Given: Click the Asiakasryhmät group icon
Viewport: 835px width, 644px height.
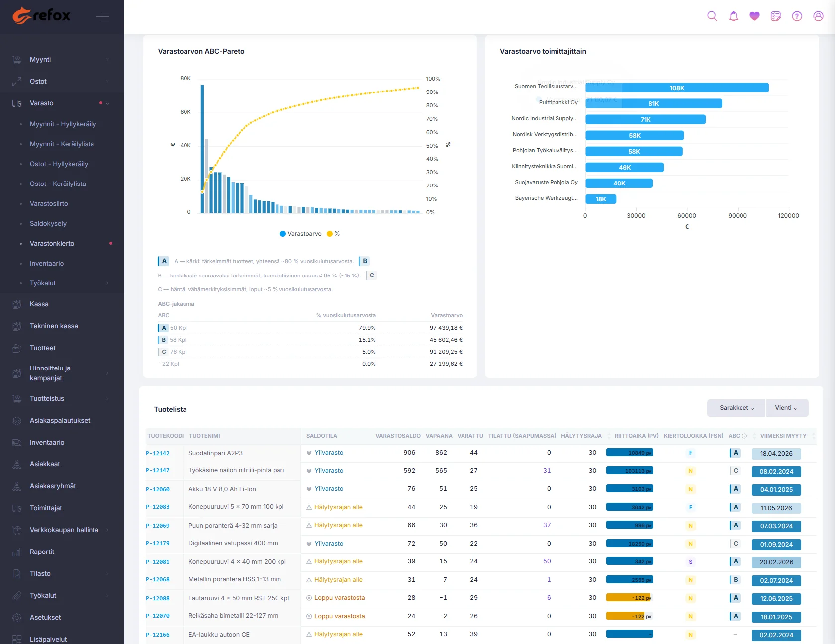Looking at the screenshot, I should point(17,486).
